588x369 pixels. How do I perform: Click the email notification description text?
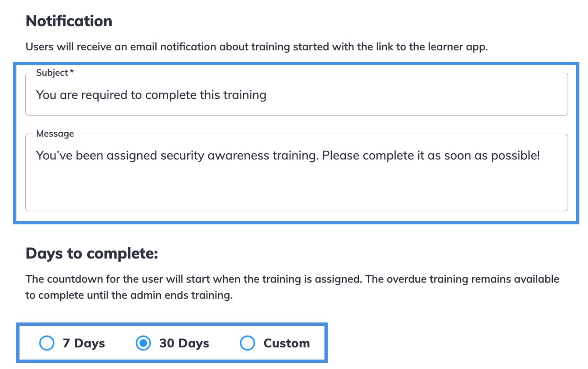(257, 47)
